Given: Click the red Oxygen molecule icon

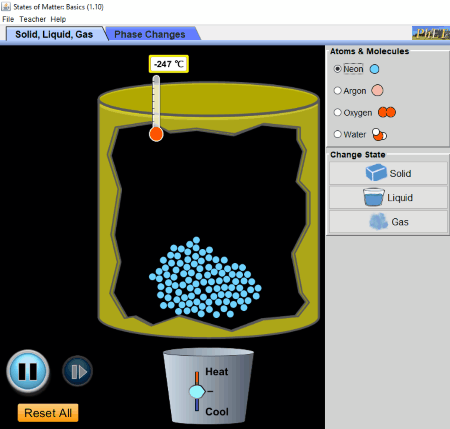Looking at the screenshot, I should [387, 112].
